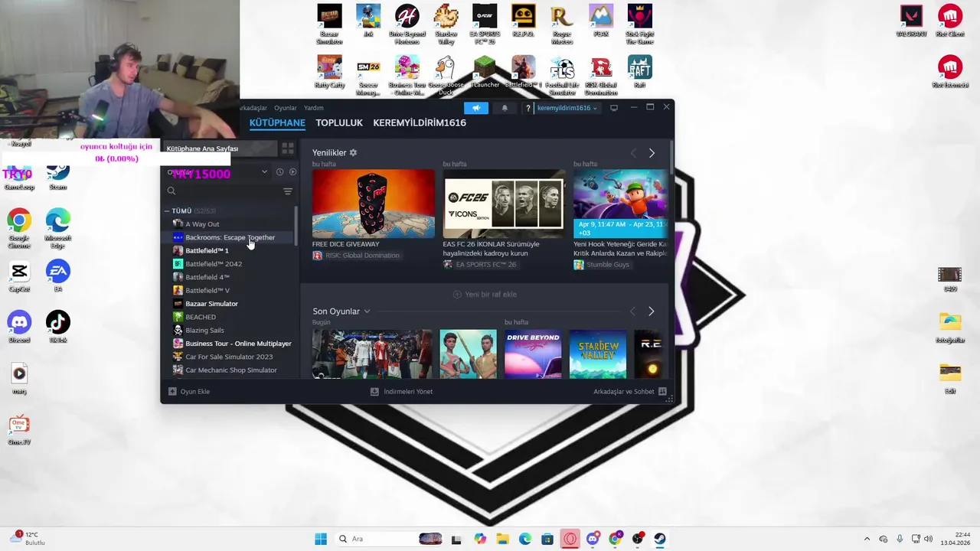This screenshot has width=980, height=551.
Task: Go to next Yenilikler items arrow
Action: tap(652, 153)
